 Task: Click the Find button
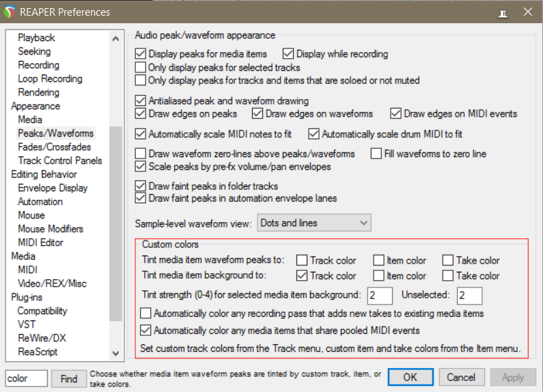coord(69,378)
